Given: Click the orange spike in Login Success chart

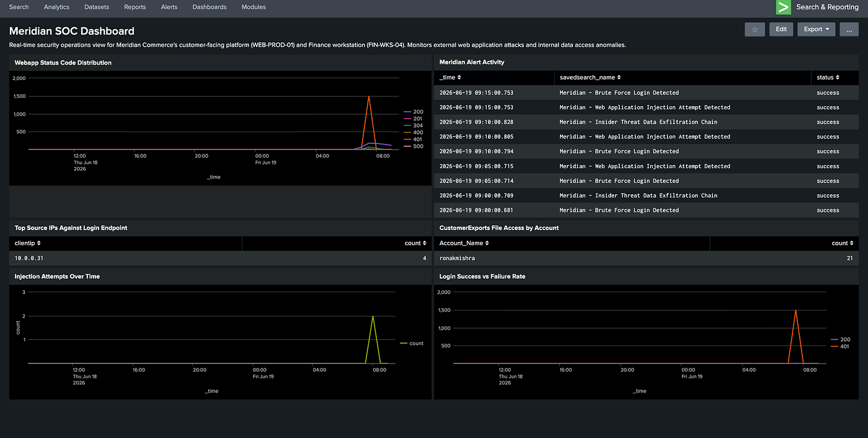Looking at the screenshot, I should pyautogui.click(x=795, y=311).
